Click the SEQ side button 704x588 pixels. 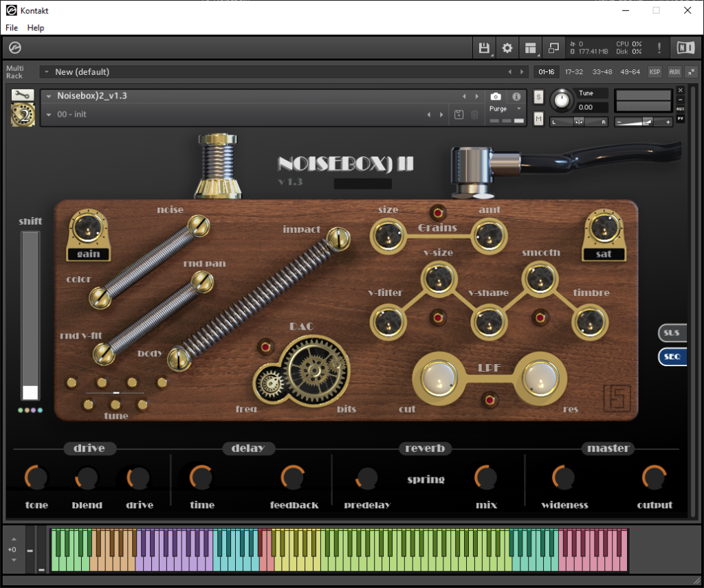tap(672, 357)
